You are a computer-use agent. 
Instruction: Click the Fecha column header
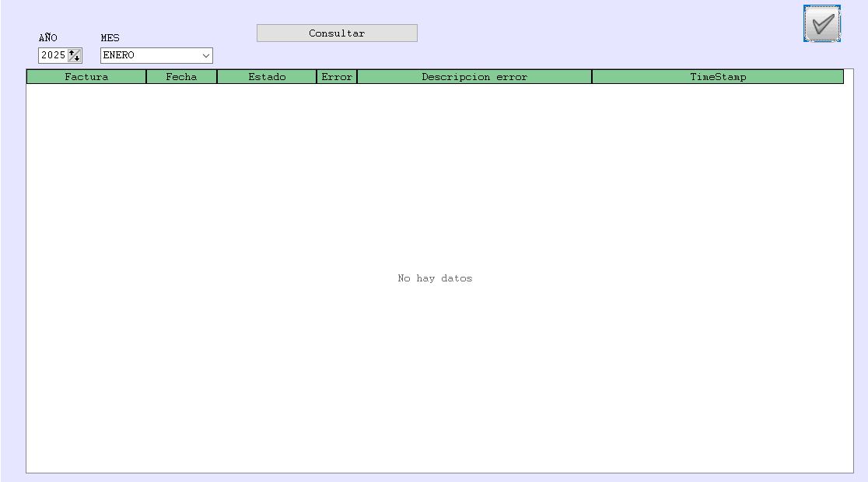tap(181, 77)
